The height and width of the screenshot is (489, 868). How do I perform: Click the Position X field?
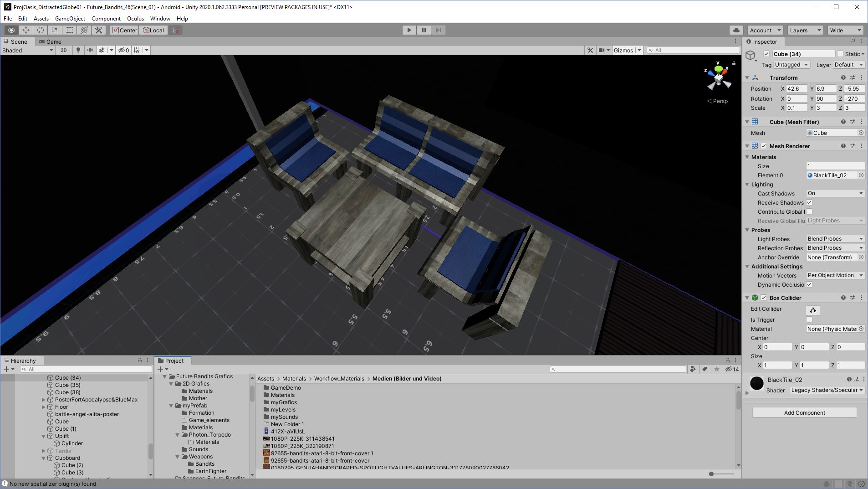tap(797, 88)
